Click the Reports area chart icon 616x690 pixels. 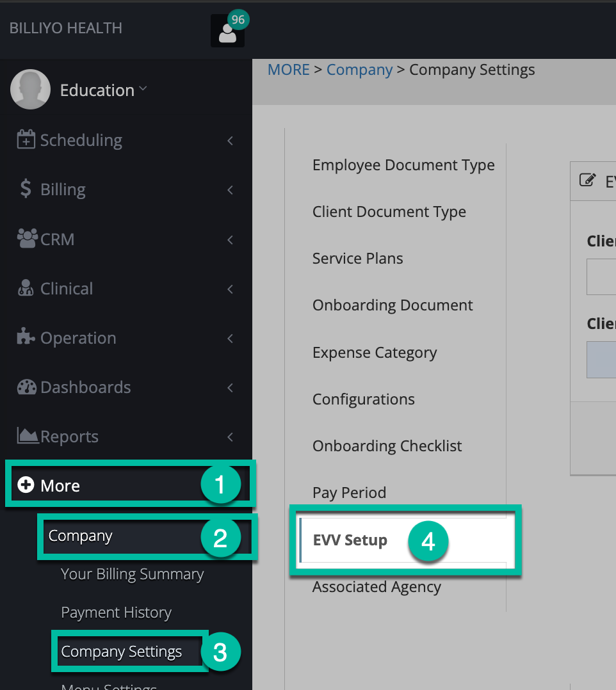point(26,437)
